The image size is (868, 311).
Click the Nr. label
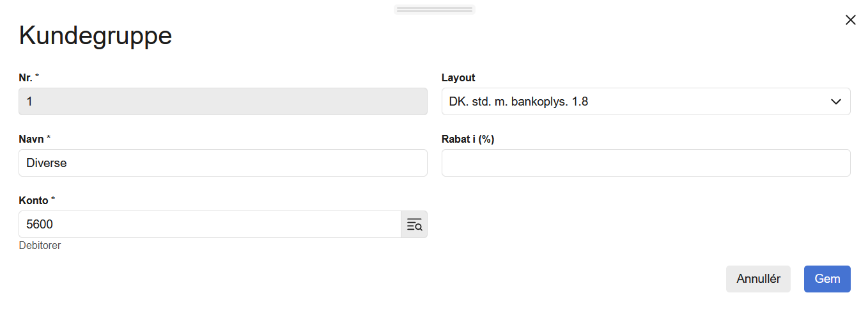[x=26, y=78]
